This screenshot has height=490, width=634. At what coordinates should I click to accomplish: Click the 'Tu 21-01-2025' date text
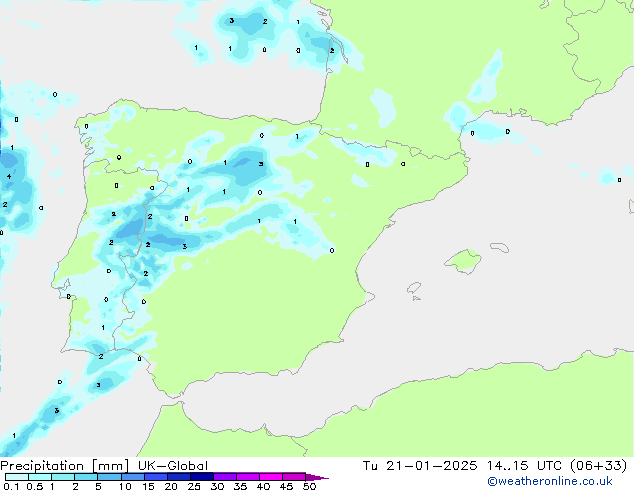point(420,465)
